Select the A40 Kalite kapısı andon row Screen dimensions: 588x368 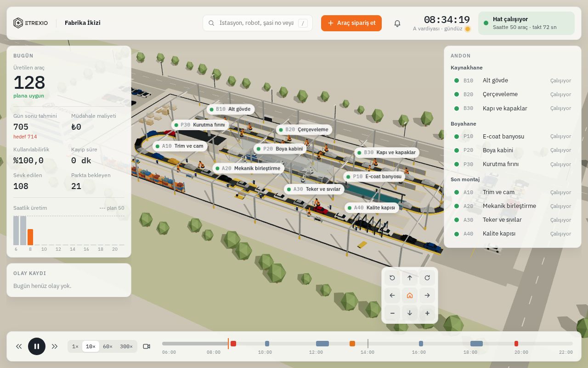click(512, 234)
